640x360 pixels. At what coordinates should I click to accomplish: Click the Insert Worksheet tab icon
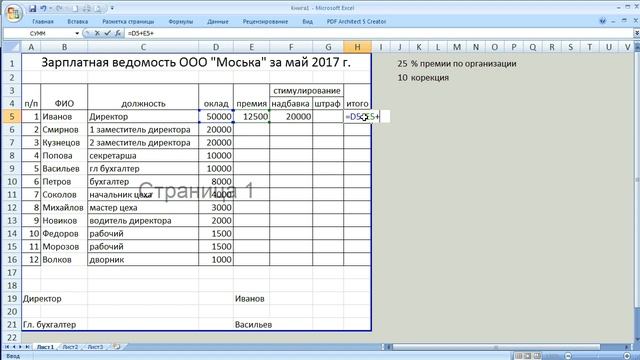(117, 347)
